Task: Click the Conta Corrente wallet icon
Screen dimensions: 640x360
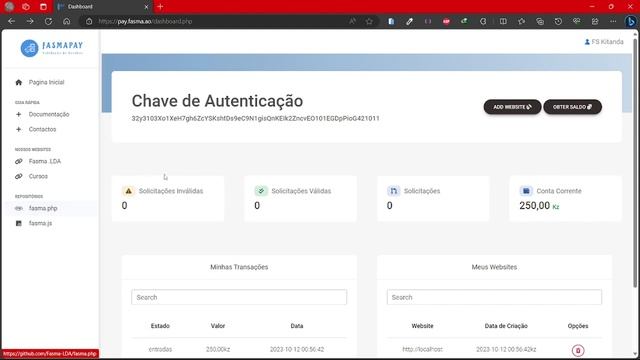Action: tap(526, 191)
